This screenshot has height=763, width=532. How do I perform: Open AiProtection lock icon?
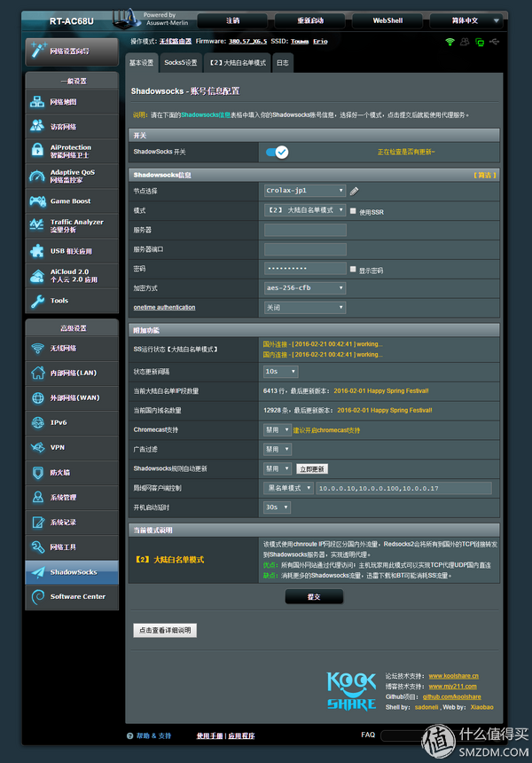coord(37,150)
